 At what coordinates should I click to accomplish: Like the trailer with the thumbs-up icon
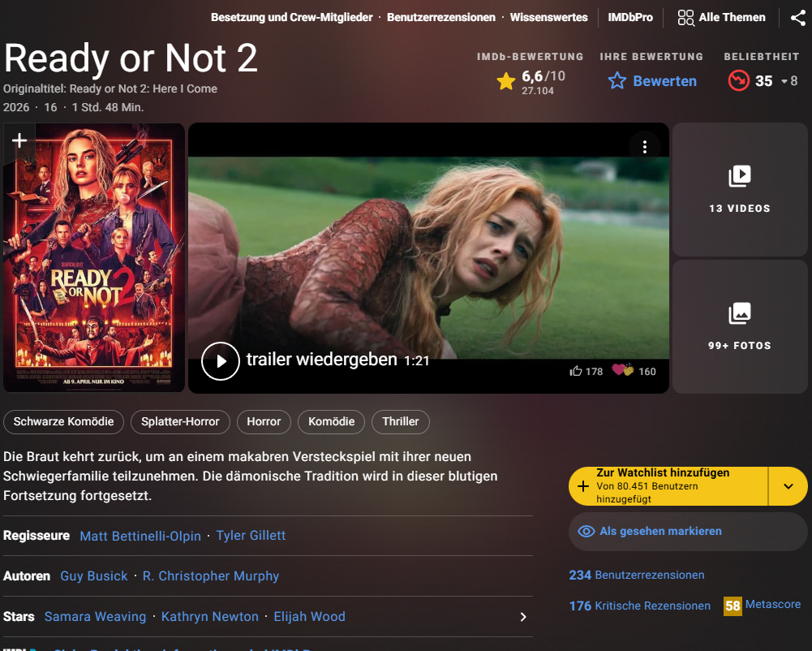pyautogui.click(x=575, y=371)
